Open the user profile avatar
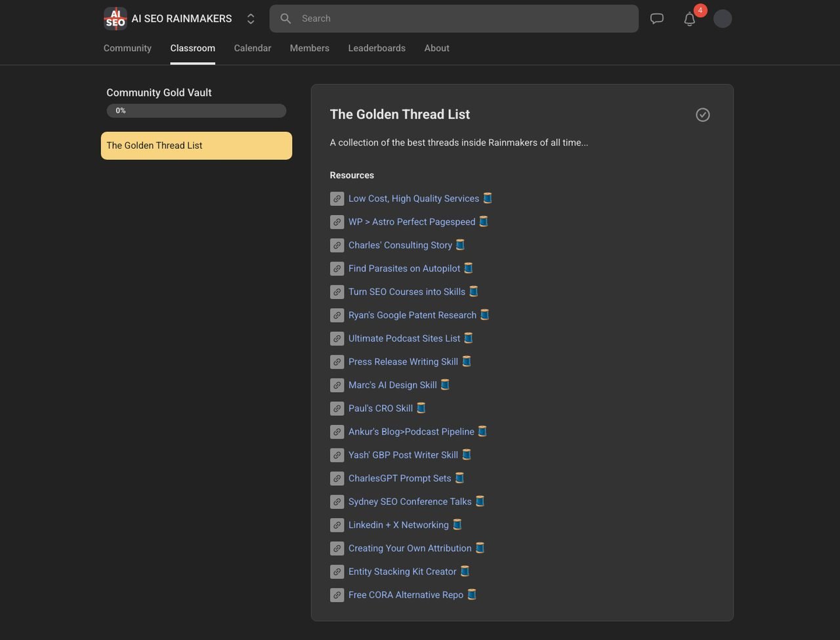The height and width of the screenshot is (640, 840). pos(723,18)
